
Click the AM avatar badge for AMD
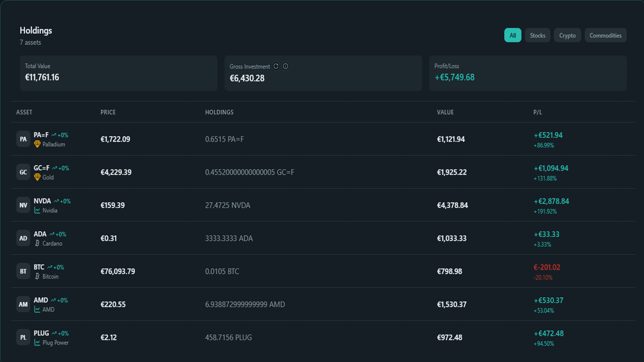click(x=23, y=304)
